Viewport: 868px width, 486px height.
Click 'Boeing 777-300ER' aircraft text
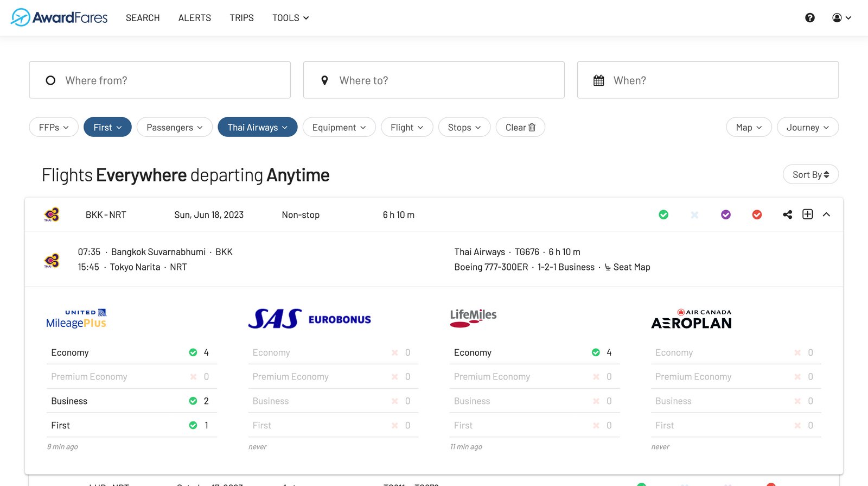click(491, 267)
